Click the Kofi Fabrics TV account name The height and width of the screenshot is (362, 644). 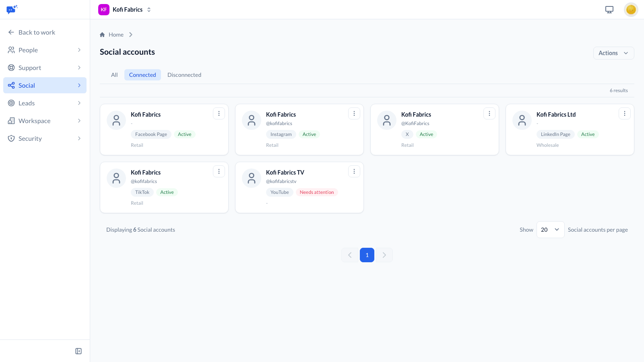285,173
